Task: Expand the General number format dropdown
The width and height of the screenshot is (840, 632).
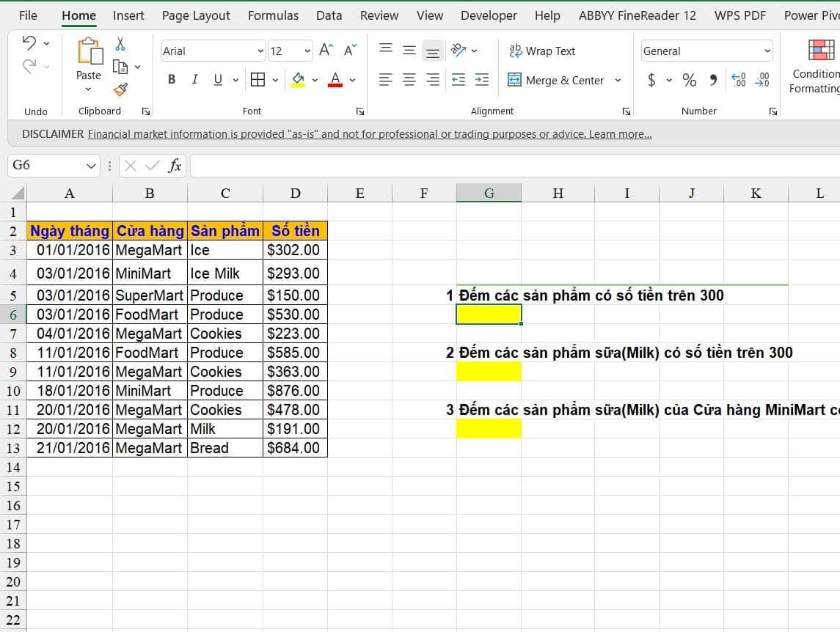Action: pyautogui.click(x=767, y=51)
